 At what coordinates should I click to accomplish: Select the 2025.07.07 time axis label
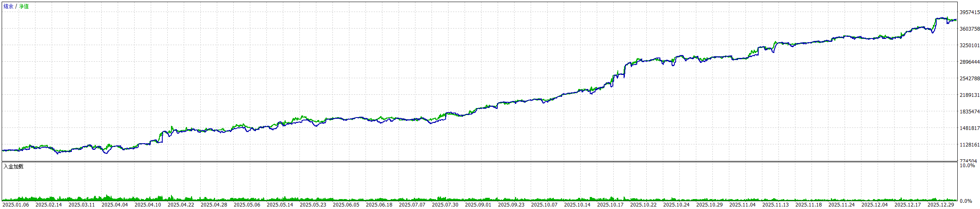412,205
